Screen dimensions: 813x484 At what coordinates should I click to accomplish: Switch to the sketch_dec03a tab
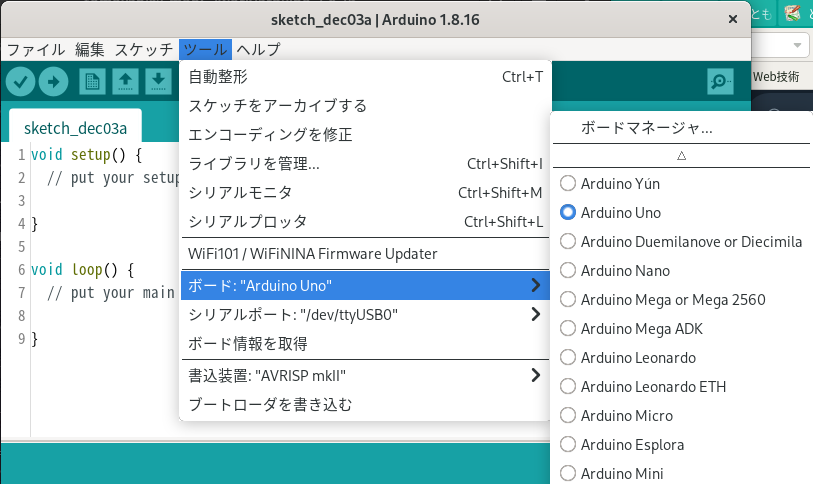pyautogui.click(x=75, y=128)
